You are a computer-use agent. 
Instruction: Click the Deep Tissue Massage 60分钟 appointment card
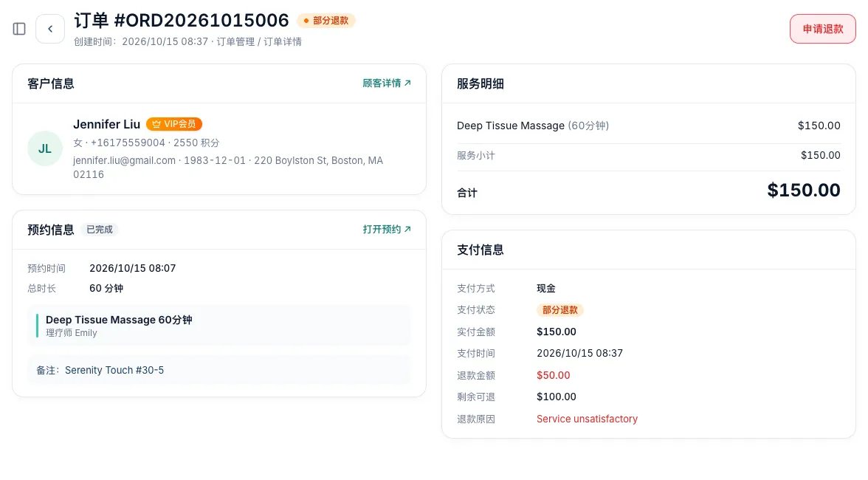click(219, 326)
